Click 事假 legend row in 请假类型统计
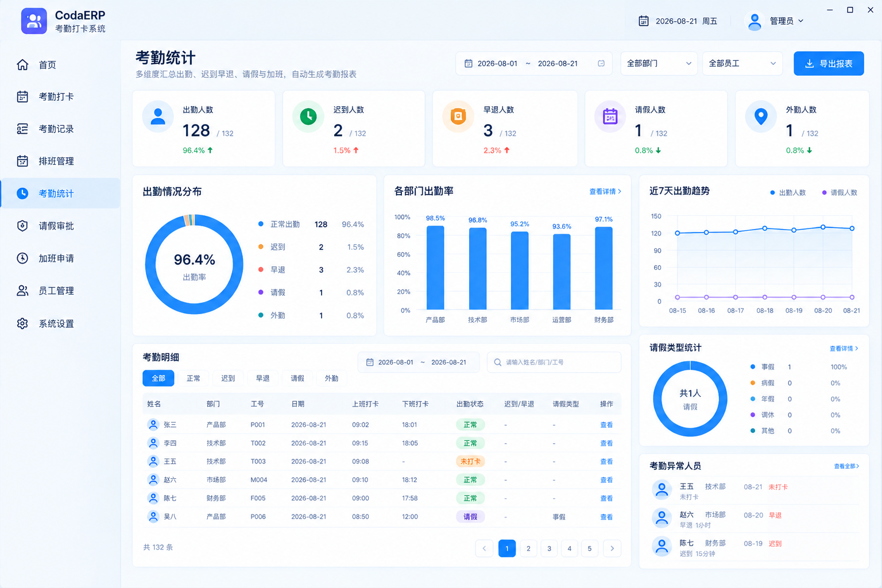 tap(799, 367)
